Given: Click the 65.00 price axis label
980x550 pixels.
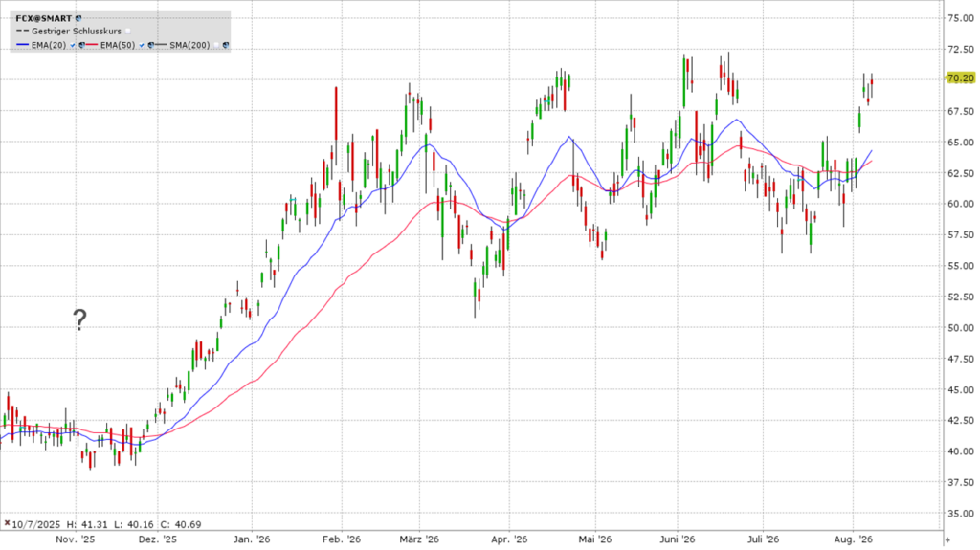Looking at the screenshot, I should coord(961,142).
